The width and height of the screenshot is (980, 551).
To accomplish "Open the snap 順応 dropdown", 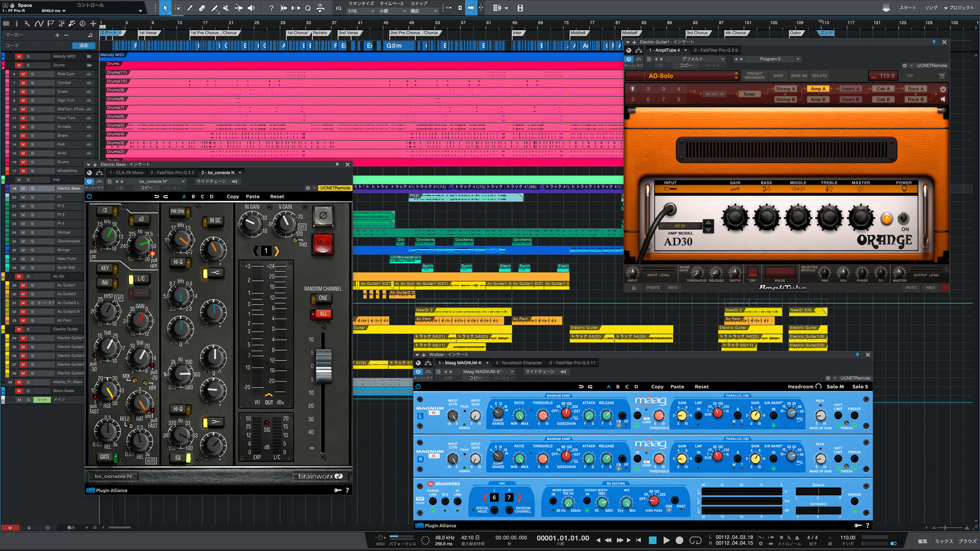I will 424,11.
